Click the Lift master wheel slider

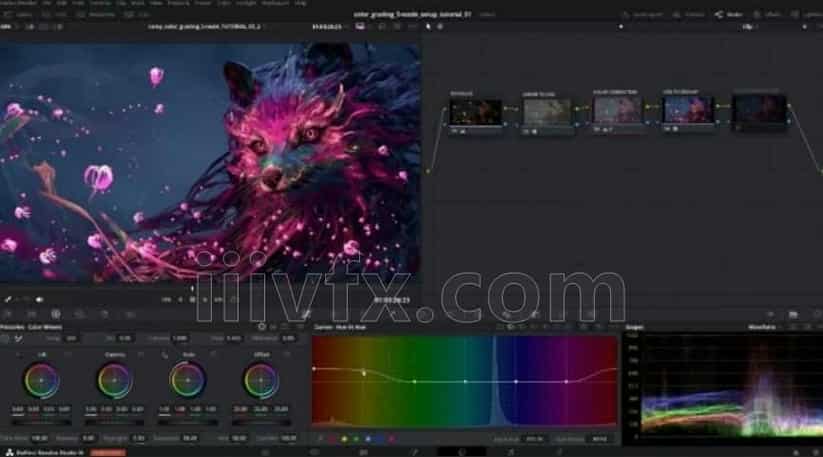[41, 422]
